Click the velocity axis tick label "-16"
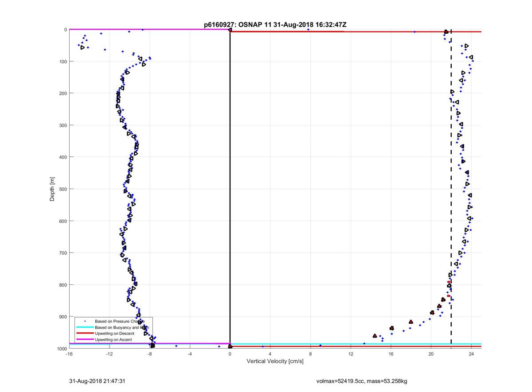Screen dimensions: 532x392 click(69, 354)
